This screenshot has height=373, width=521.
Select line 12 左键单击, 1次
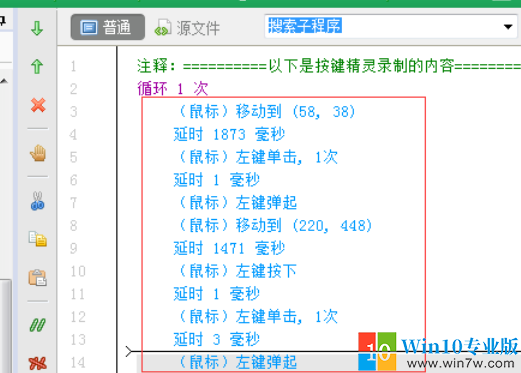(258, 317)
